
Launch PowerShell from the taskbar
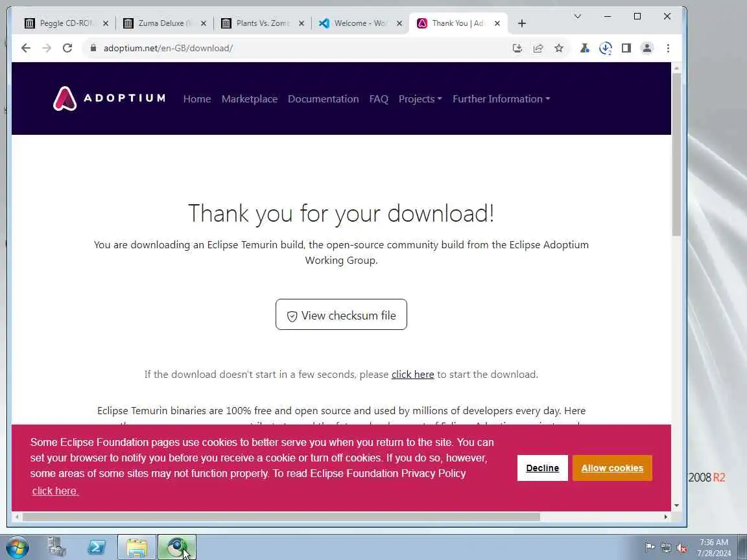96,547
